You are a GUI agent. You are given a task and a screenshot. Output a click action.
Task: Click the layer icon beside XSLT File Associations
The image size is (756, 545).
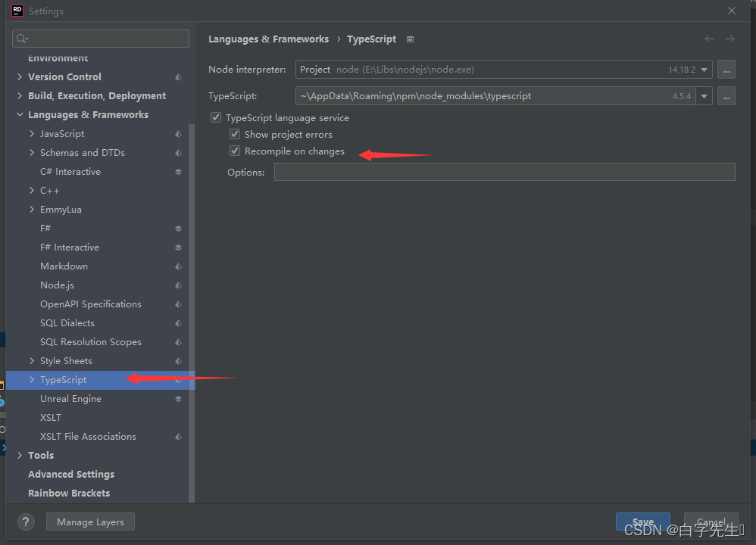[178, 437]
